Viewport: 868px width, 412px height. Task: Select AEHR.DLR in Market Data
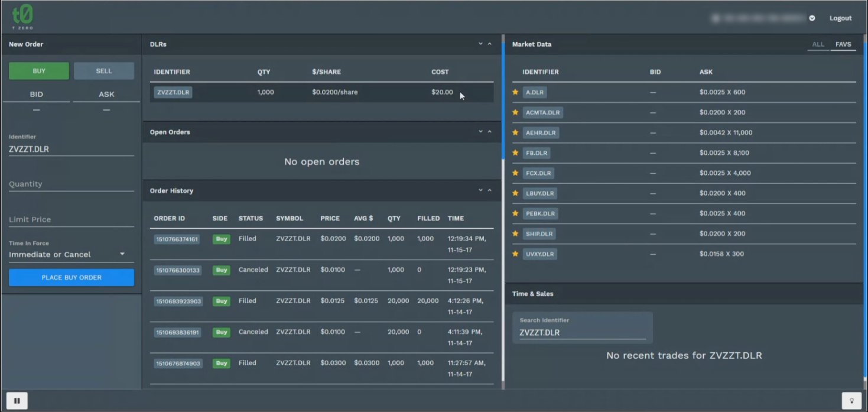541,132
